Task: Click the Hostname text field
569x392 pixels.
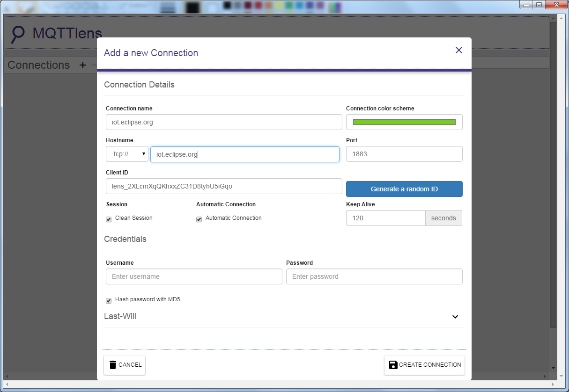Action: [245, 154]
